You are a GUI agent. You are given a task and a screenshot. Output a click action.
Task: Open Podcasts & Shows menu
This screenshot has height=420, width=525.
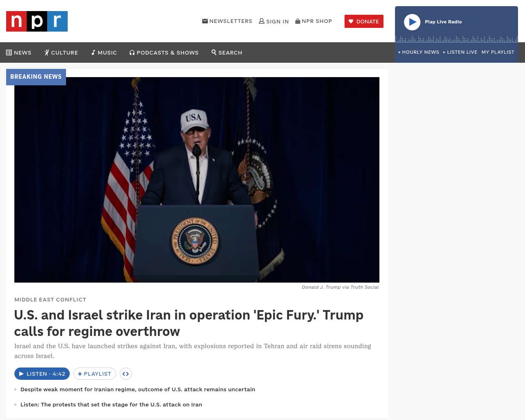[x=164, y=52]
